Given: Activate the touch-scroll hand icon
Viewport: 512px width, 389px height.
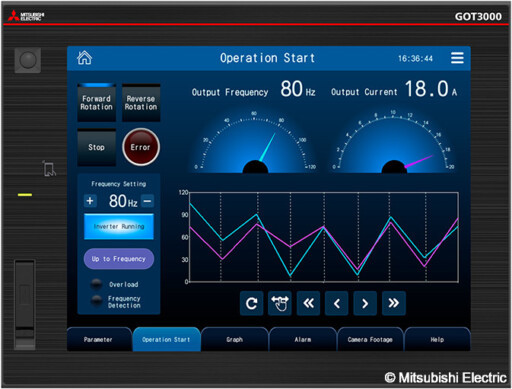Looking at the screenshot, I should (x=280, y=303).
